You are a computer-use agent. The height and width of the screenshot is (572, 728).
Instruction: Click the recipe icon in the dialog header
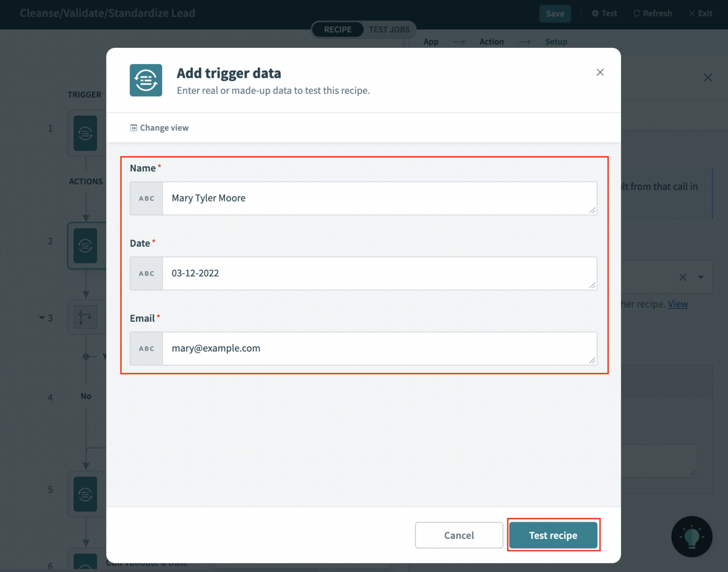click(146, 80)
